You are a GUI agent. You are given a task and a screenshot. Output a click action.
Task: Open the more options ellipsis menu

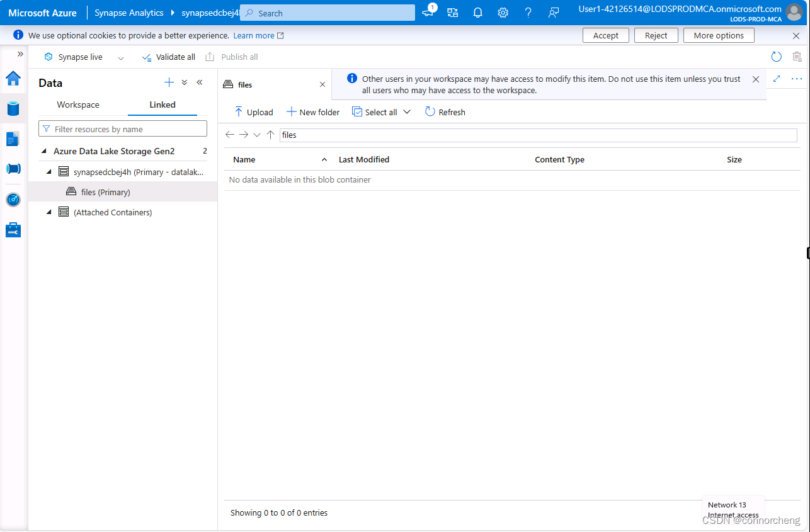click(797, 79)
